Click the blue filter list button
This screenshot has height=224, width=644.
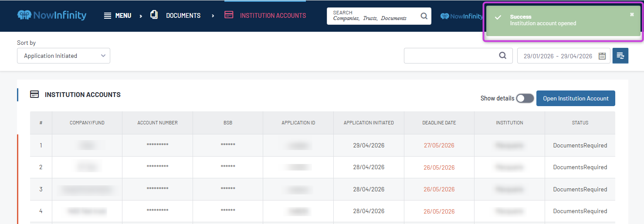click(x=620, y=56)
